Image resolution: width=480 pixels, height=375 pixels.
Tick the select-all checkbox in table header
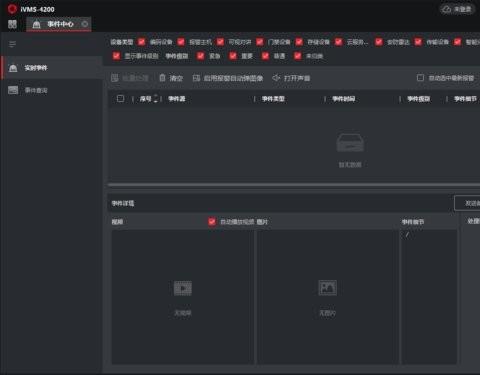coord(120,99)
